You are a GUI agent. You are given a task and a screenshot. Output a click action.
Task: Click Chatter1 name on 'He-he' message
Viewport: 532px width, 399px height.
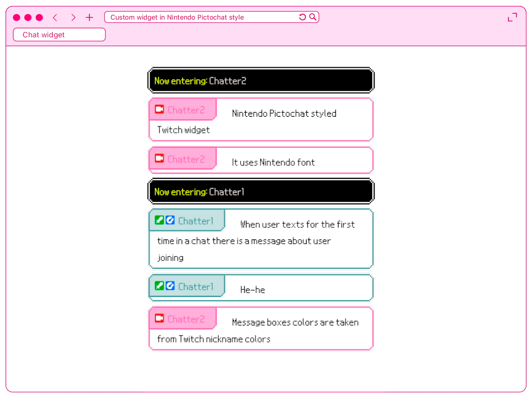(x=196, y=287)
